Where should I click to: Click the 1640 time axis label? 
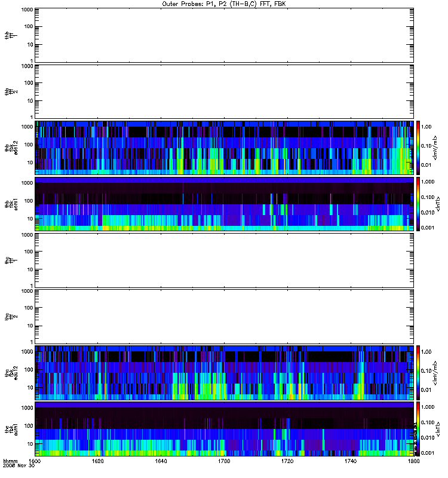[x=161, y=461]
